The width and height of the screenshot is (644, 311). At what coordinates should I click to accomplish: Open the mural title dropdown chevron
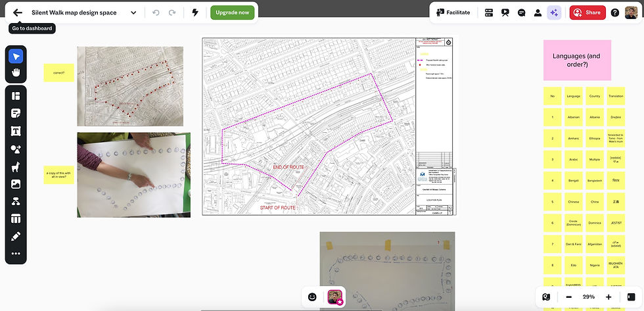133,12
